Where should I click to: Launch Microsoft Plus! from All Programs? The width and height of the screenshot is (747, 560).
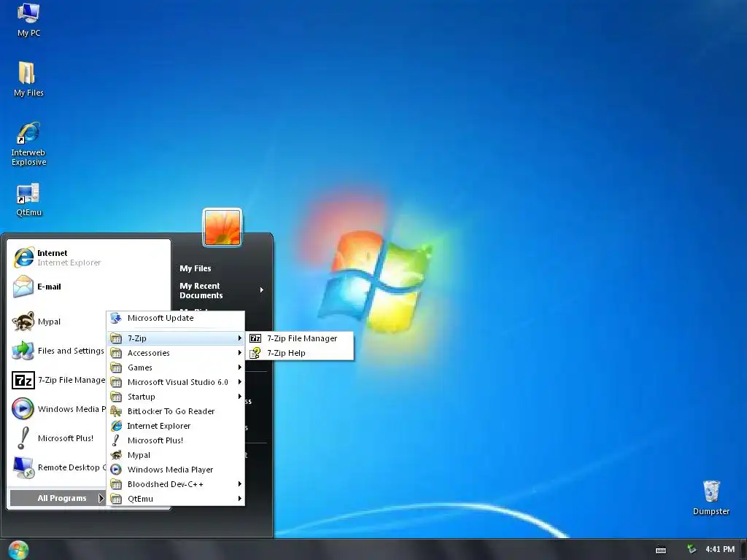click(x=175, y=440)
